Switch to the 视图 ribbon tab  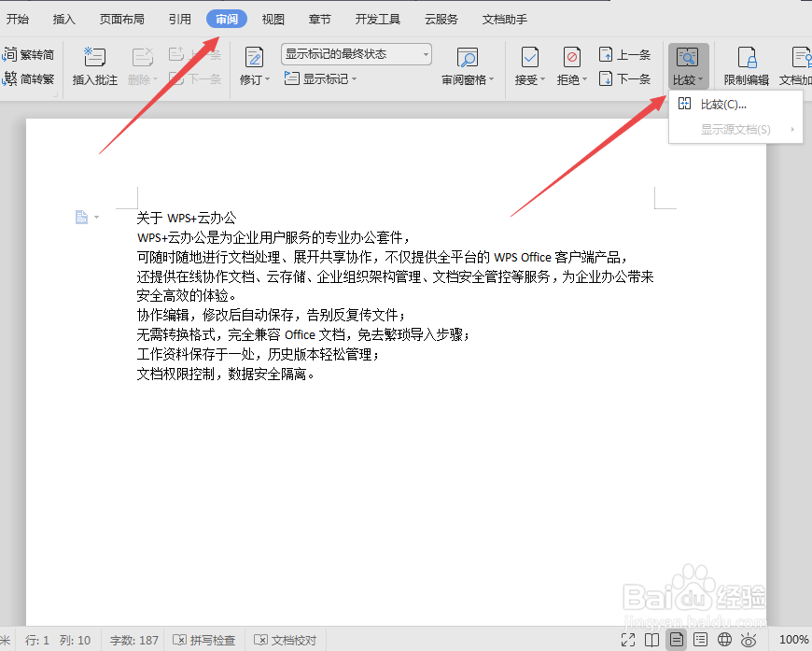(273, 18)
